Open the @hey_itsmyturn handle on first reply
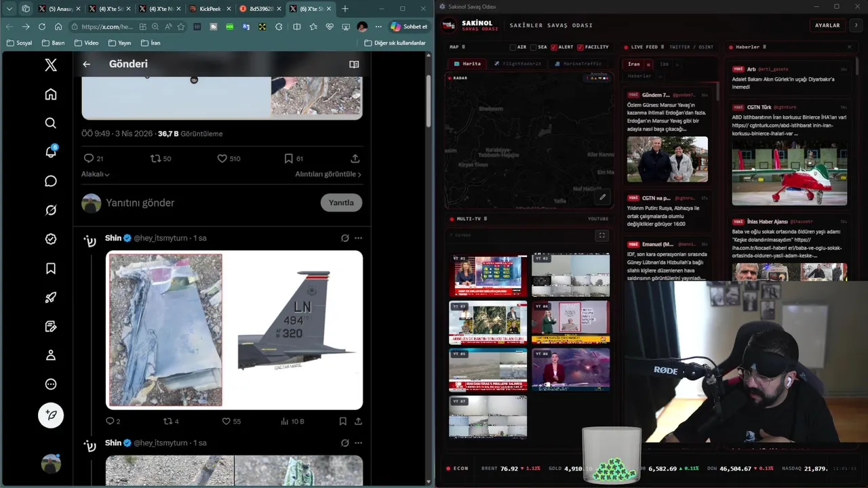The width and height of the screenshot is (868, 488). click(x=161, y=239)
